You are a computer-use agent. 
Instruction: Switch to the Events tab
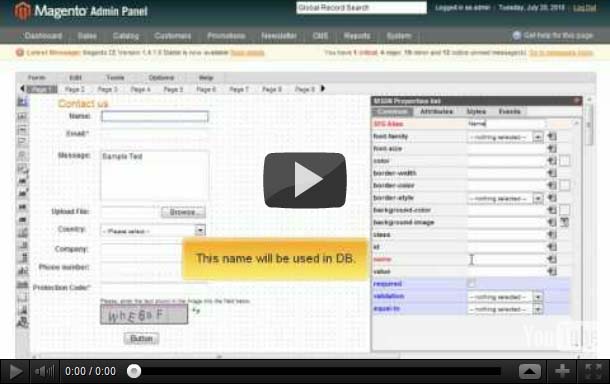click(x=509, y=112)
